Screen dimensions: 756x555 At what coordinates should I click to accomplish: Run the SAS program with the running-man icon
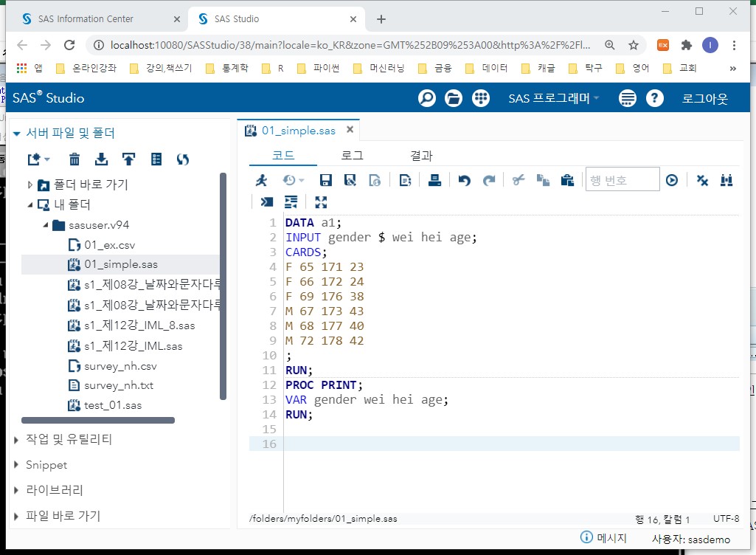click(262, 181)
